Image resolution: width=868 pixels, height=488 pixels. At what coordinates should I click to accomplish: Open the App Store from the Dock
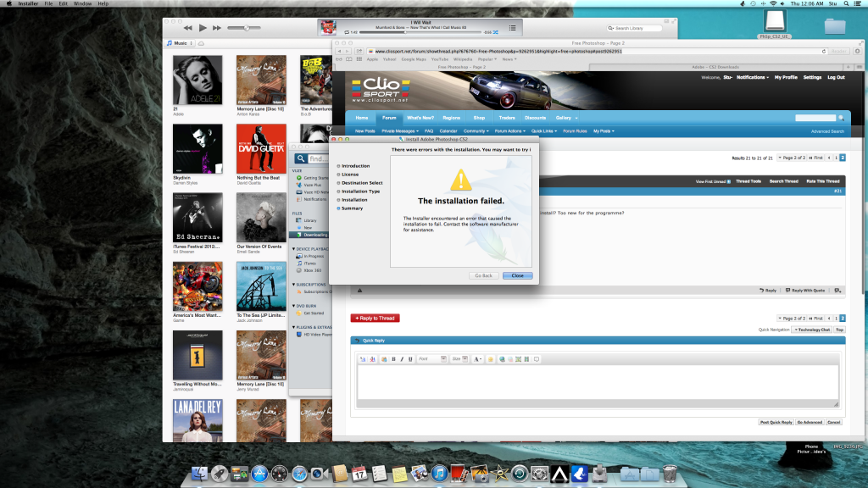point(260,474)
